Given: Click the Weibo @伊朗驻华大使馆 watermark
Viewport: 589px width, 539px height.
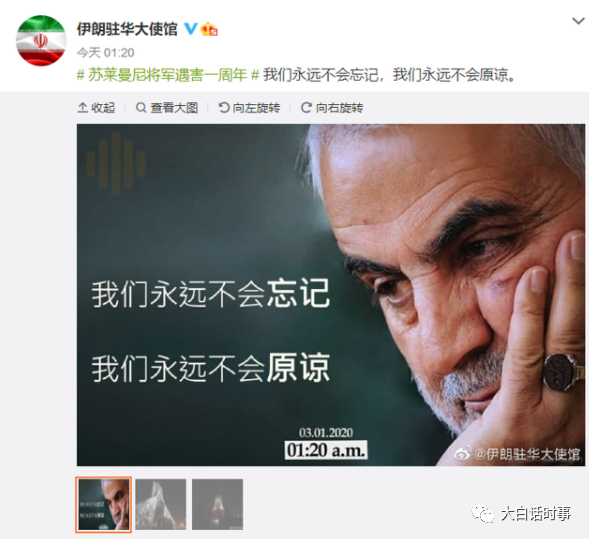Looking at the screenshot, I should pyautogui.click(x=517, y=454).
